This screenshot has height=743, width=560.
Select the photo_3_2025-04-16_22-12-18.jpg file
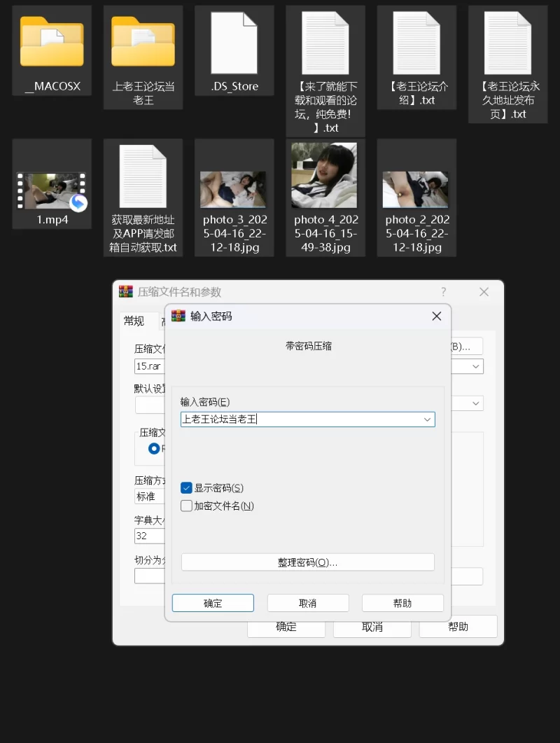click(x=234, y=197)
